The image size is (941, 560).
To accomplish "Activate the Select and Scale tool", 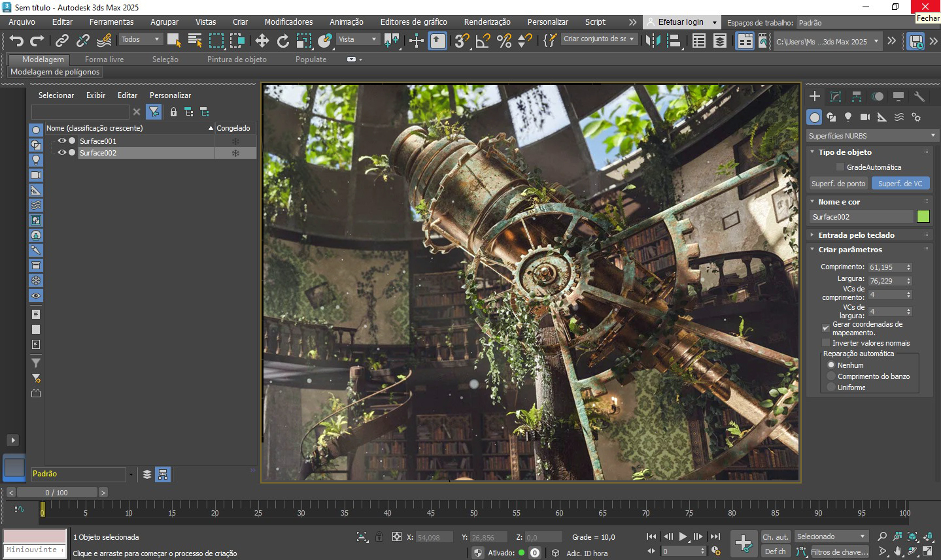I will (x=303, y=41).
